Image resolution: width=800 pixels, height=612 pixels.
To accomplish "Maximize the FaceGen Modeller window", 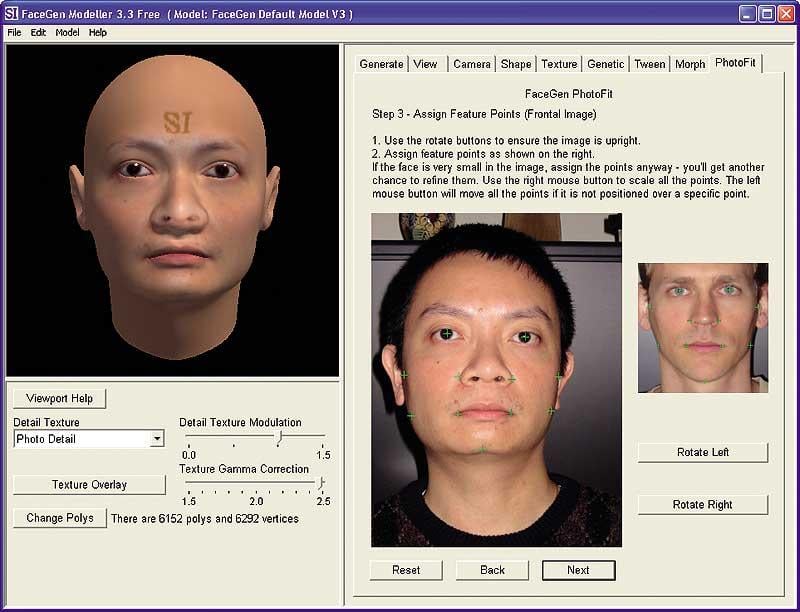I will tap(767, 14).
